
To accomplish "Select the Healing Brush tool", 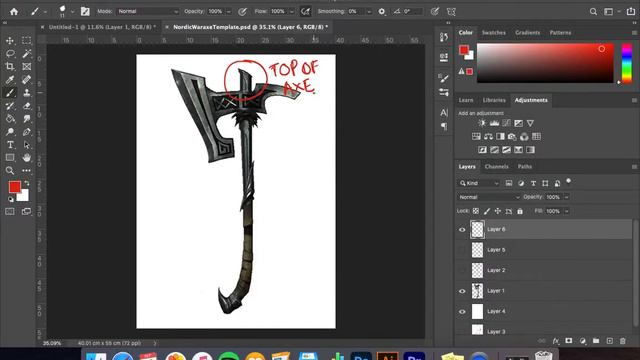I will click(x=27, y=80).
